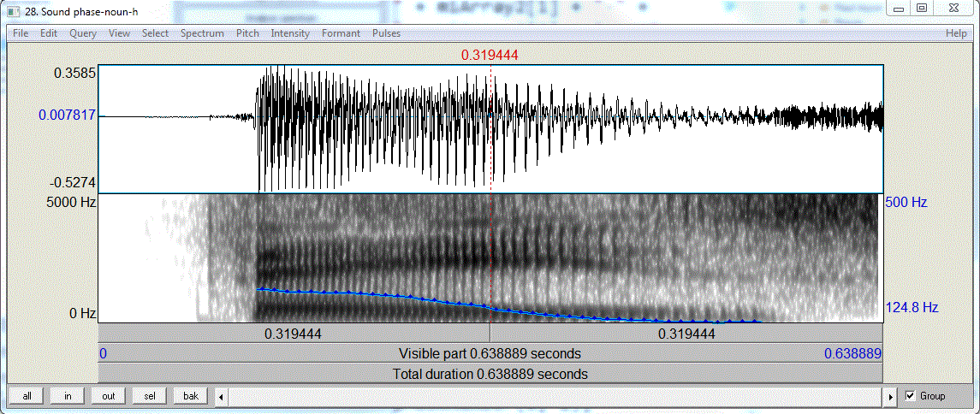Image resolution: width=980 pixels, height=414 pixels.
Task: Maximize the Sound editor window
Action: click(921, 8)
